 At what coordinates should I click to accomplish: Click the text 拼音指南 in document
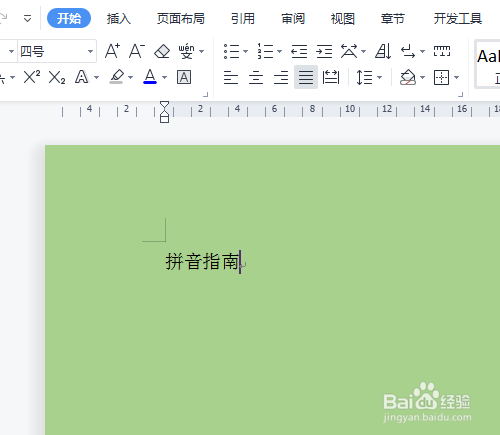pyautogui.click(x=203, y=261)
